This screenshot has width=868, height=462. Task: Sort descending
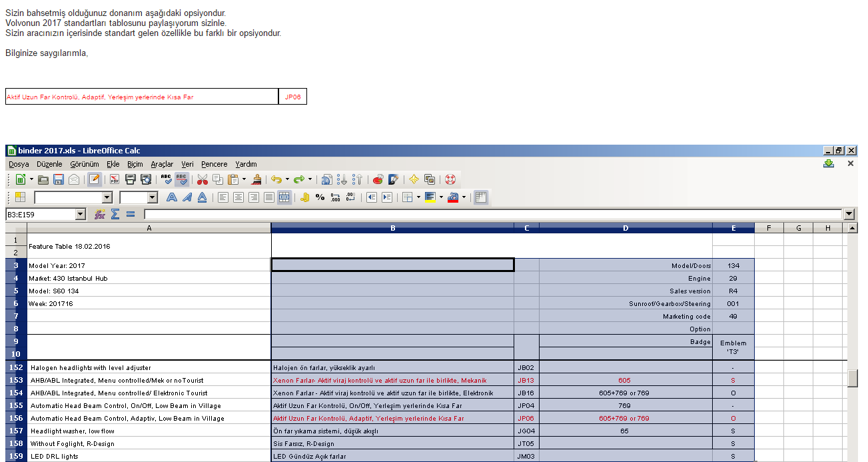click(357, 179)
